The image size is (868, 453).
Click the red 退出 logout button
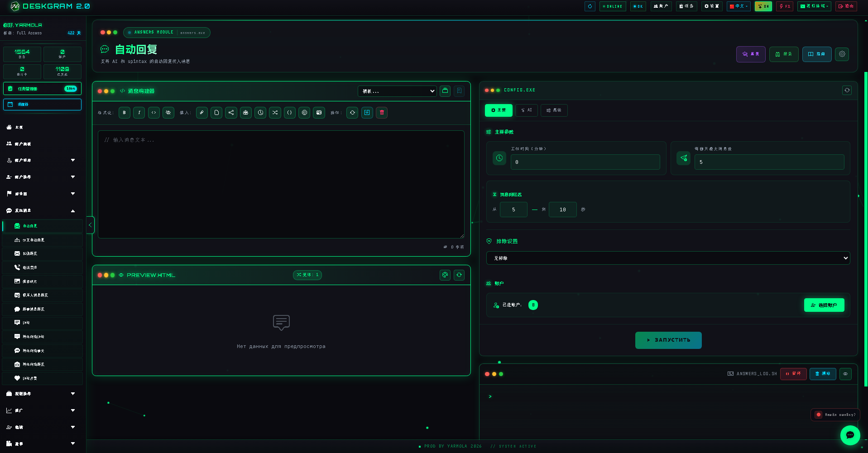click(x=846, y=6)
